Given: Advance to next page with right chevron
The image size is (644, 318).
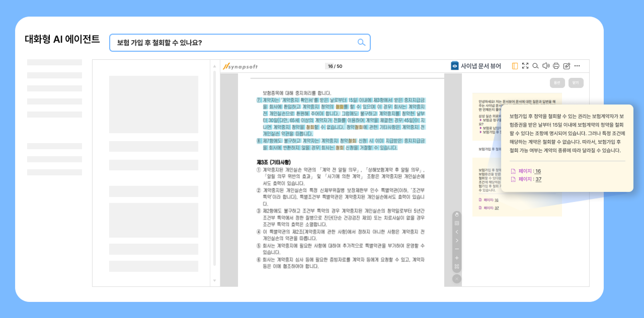Looking at the screenshot, I should 457,240.
